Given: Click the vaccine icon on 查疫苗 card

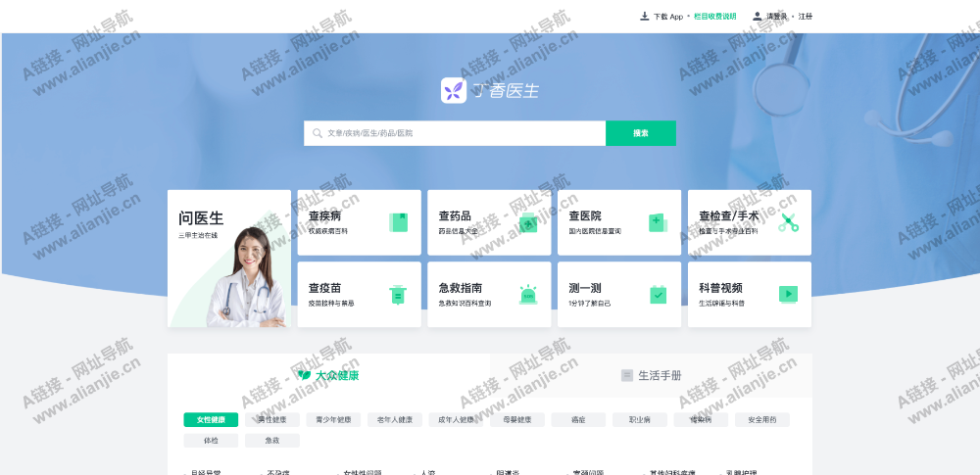Looking at the screenshot, I should point(398,295).
